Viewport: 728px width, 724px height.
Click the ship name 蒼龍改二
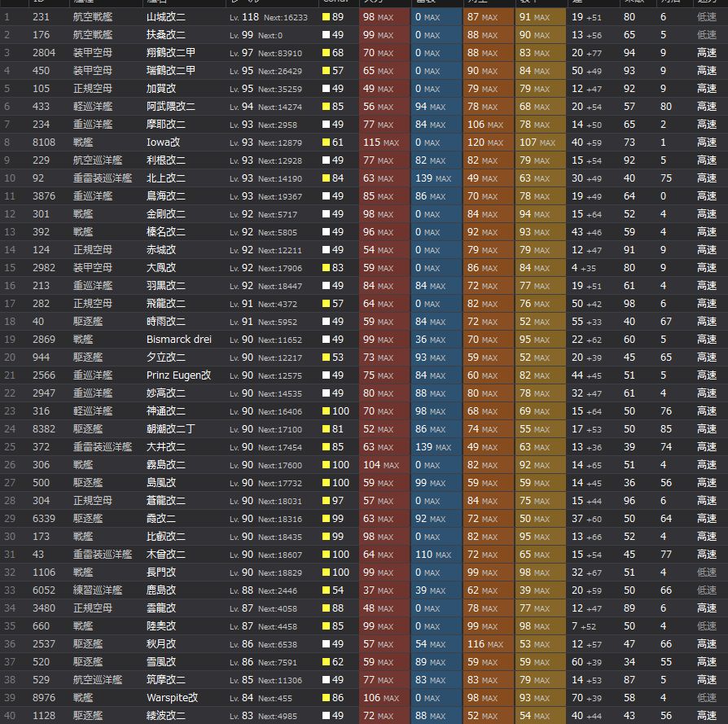[x=166, y=501]
